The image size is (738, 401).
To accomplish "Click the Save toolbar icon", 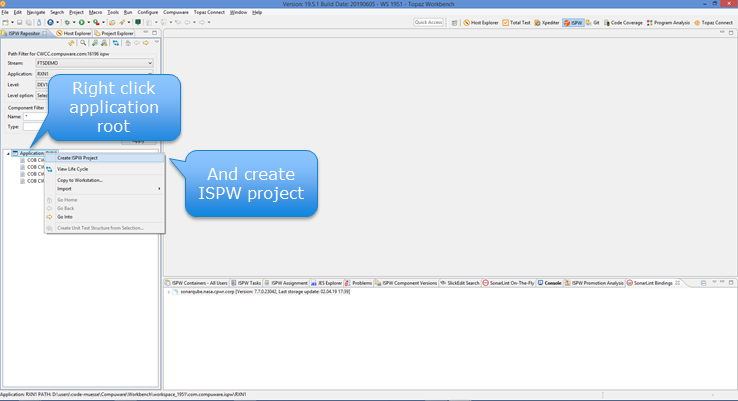I will click(20, 23).
